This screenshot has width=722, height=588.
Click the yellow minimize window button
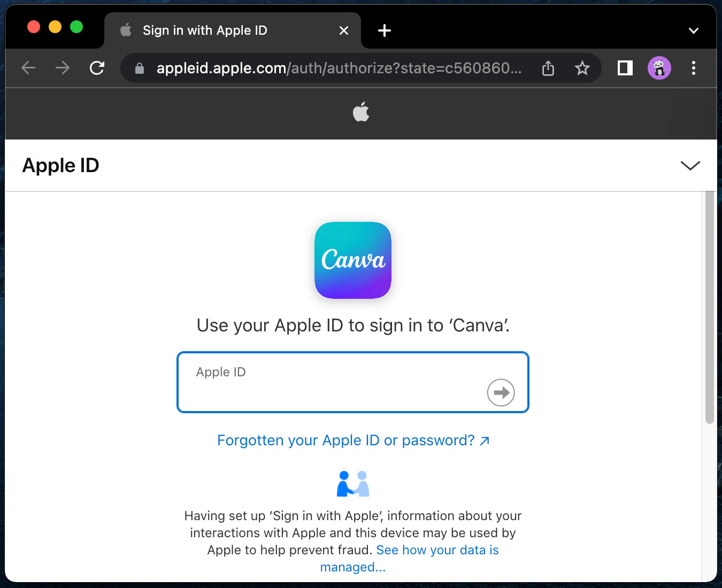click(55, 27)
